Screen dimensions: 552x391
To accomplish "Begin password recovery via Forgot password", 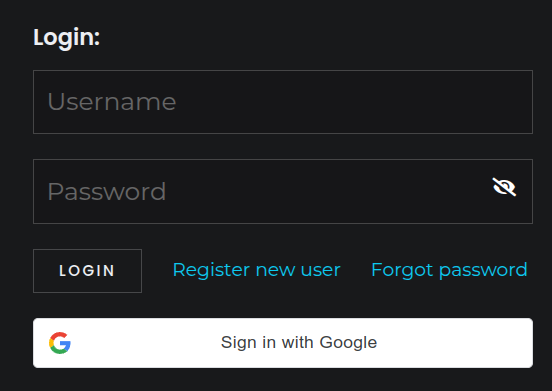I will point(449,270).
